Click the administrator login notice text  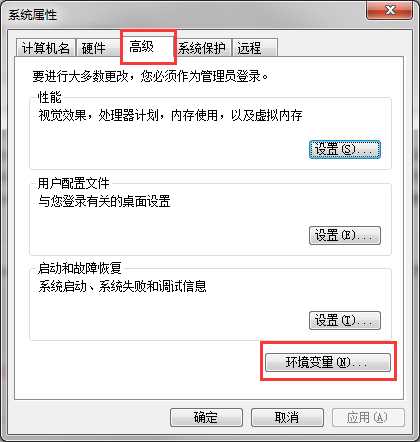150,76
